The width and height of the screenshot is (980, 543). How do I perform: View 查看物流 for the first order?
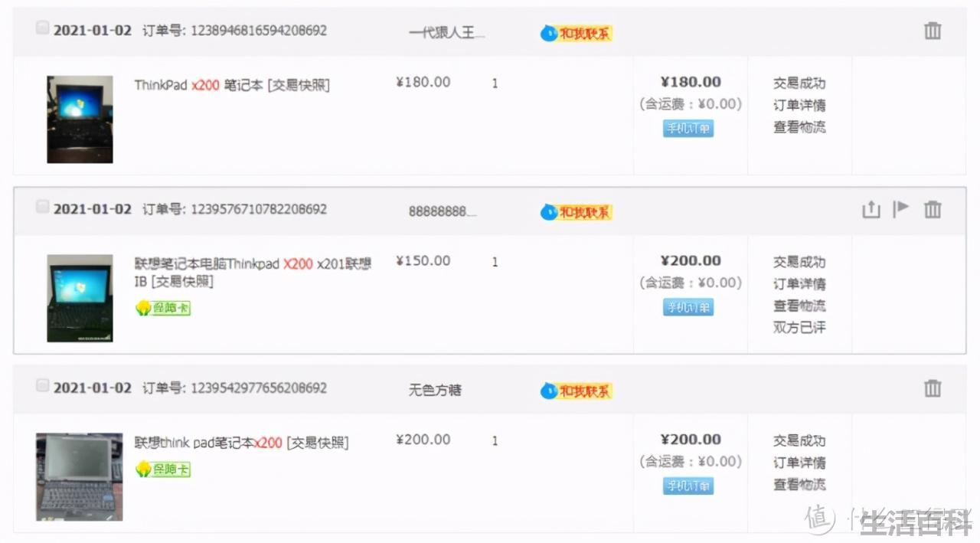799,126
